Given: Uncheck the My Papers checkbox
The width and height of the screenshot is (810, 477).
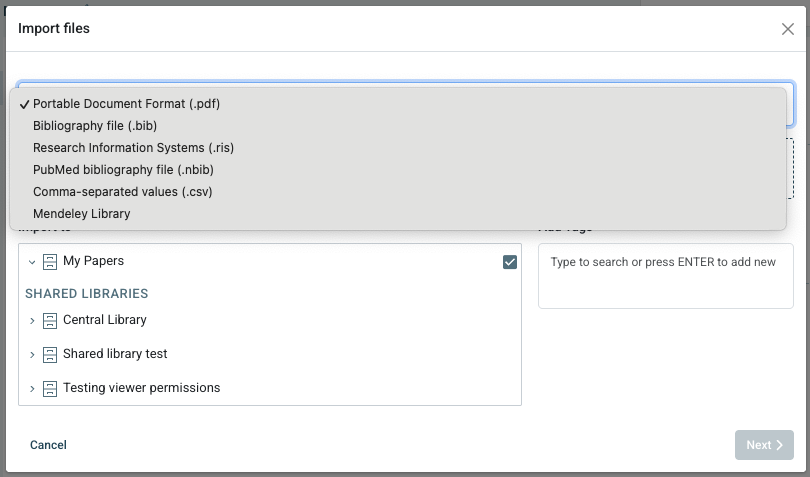Looking at the screenshot, I should 510,262.
